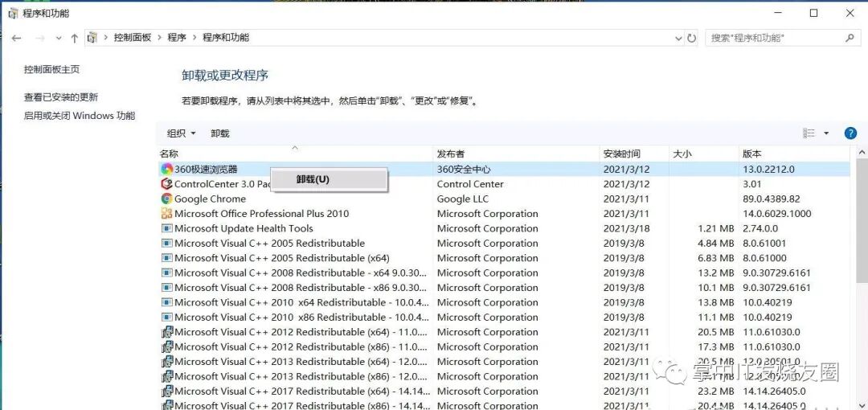Image resolution: width=868 pixels, height=410 pixels.
Task: Click the list scrollbar up arrow
Action: [862, 153]
